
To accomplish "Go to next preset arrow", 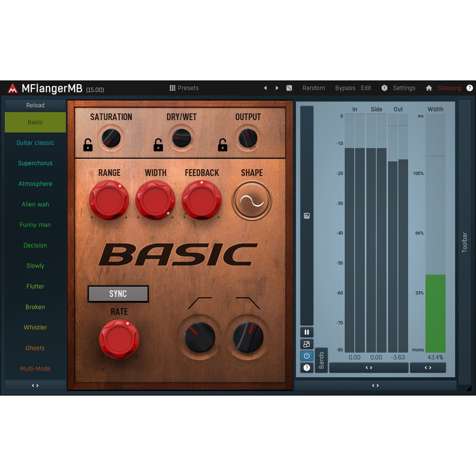I will point(277,88).
